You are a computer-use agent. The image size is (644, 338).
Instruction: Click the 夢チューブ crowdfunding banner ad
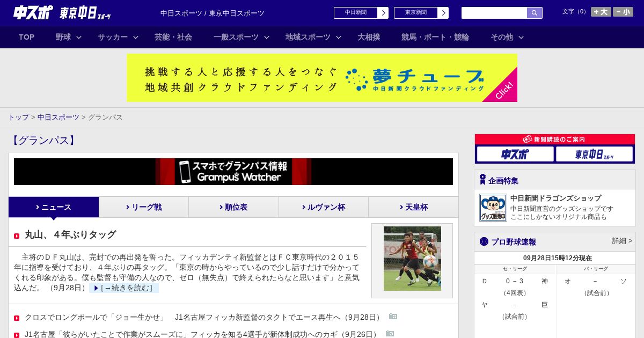[x=322, y=78]
